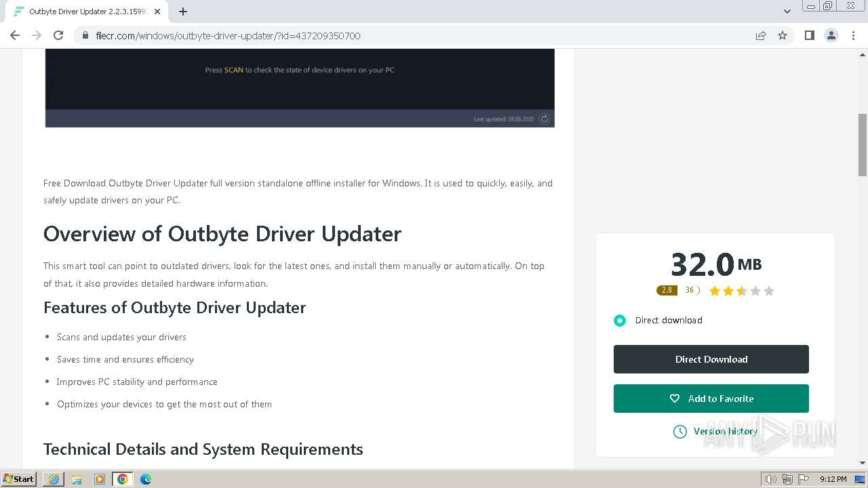
Task: Go forward to the next page
Action: pyautogui.click(x=37, y=35)
